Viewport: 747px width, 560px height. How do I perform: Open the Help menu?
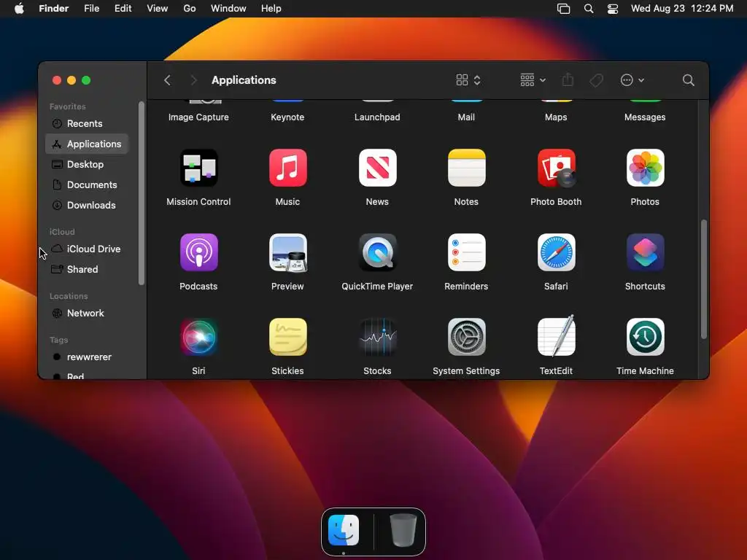point(271,9)
